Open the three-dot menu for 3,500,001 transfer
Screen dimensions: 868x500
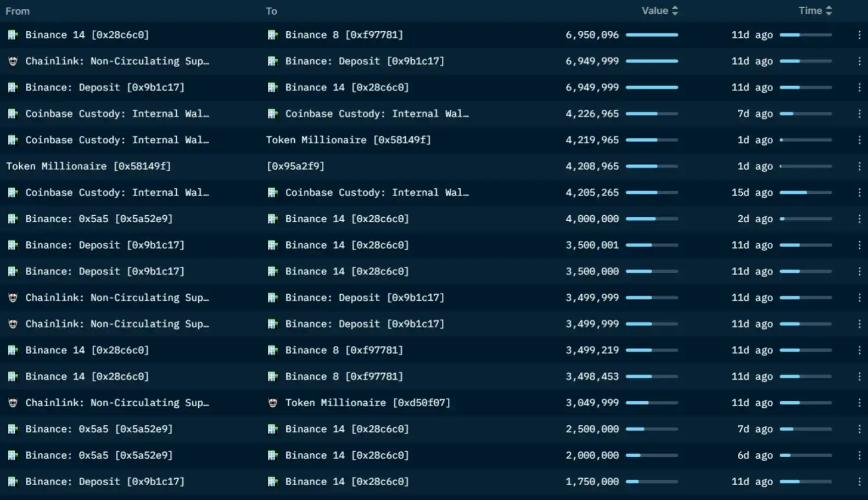tap(859, 245)
